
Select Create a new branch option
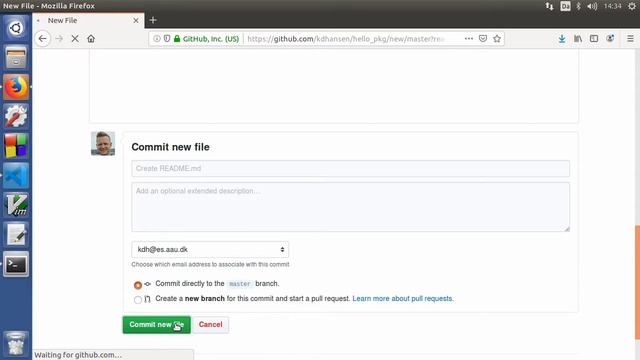tap(138, 300)
